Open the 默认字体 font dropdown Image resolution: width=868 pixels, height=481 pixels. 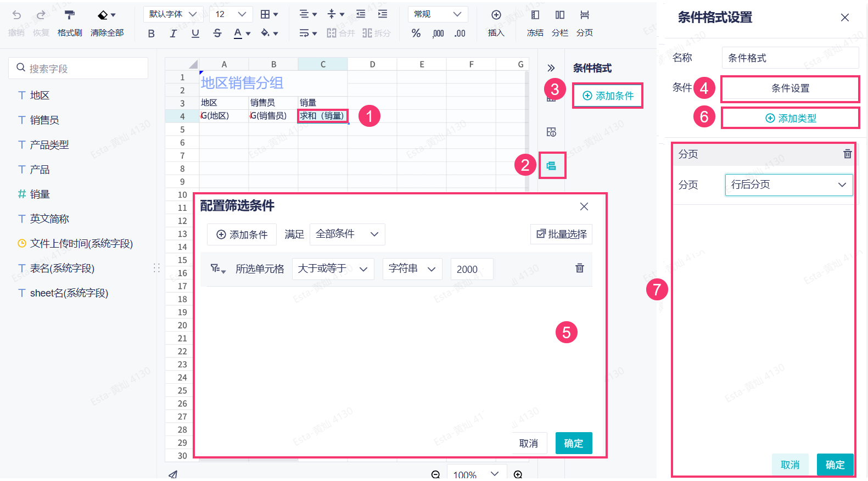tap(173, 14)
